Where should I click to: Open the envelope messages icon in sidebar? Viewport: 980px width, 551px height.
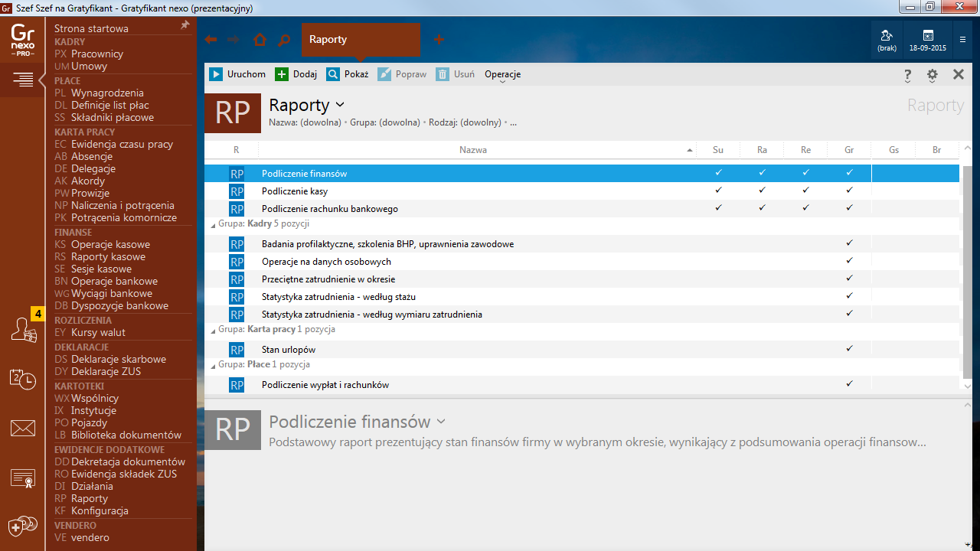point(23,429)
